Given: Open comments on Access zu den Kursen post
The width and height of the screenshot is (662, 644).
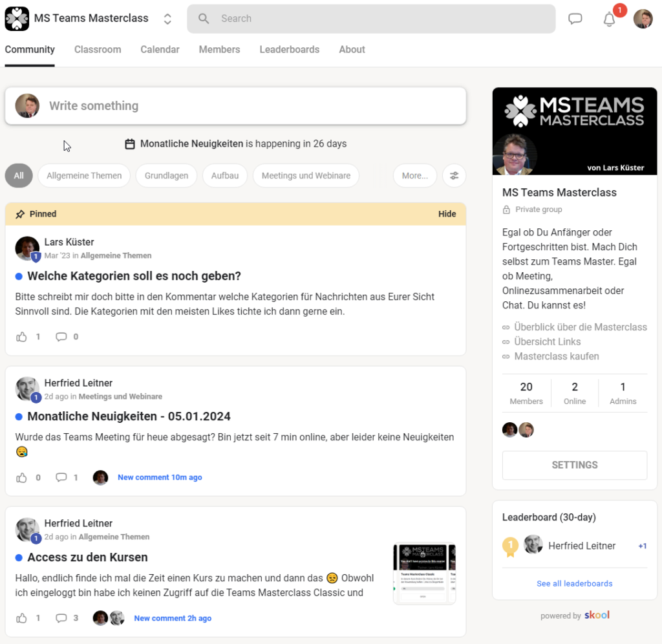Looking at the screenshot, I should point(61,618).
